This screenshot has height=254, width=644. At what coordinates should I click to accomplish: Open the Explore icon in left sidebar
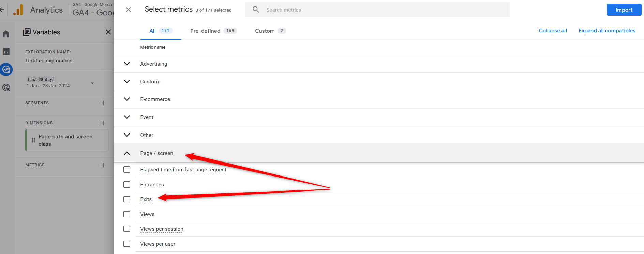[x=6, y=70]
